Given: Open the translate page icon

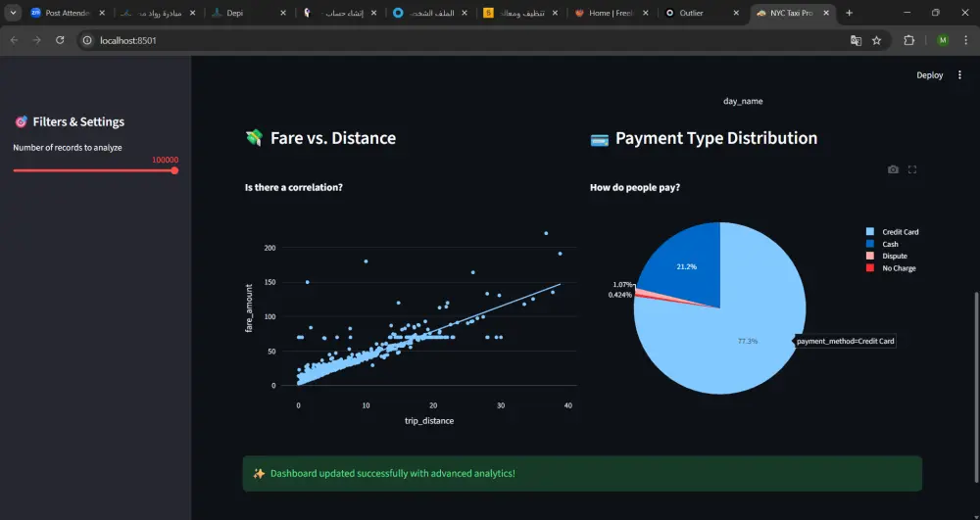Looking at the screenshot, I should tap(856, 40).
